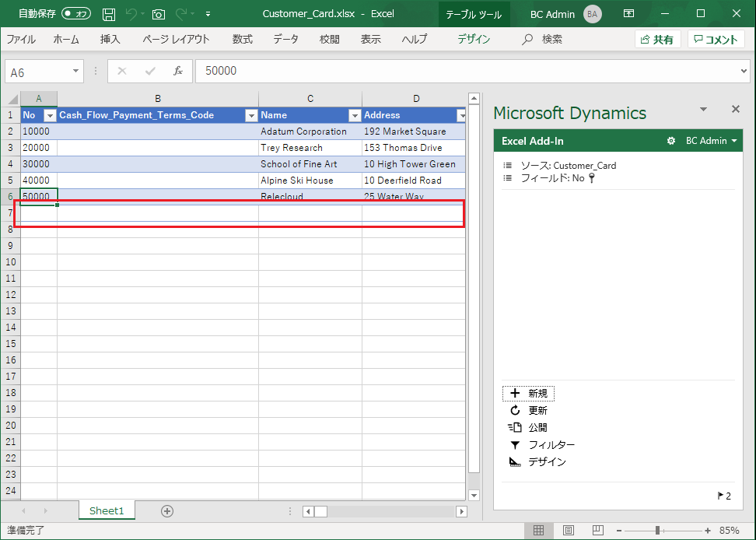The width and height of the screenshot is (756, 540).
Task: Toggle the AutoSave switch
Action: tap(76, 13)
